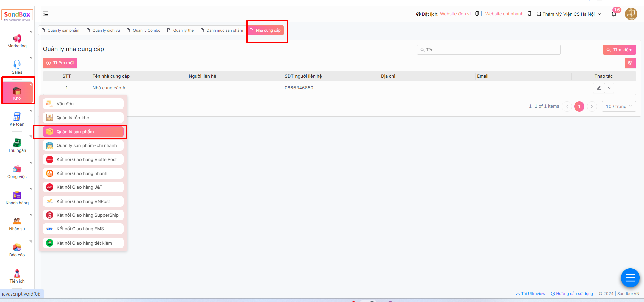Click the blue floating menu button
The width and height of the screenshot is (644, 302).
pos(630,278)
